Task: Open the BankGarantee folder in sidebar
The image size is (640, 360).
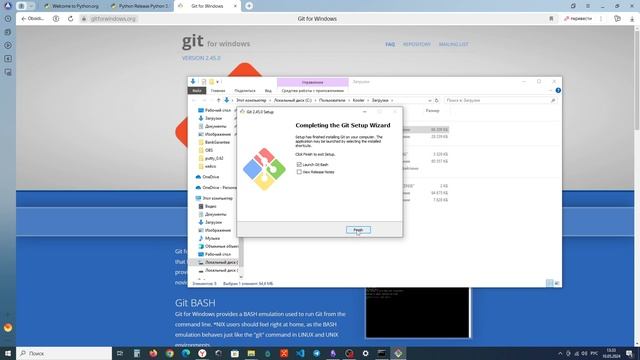Action: 214,142
